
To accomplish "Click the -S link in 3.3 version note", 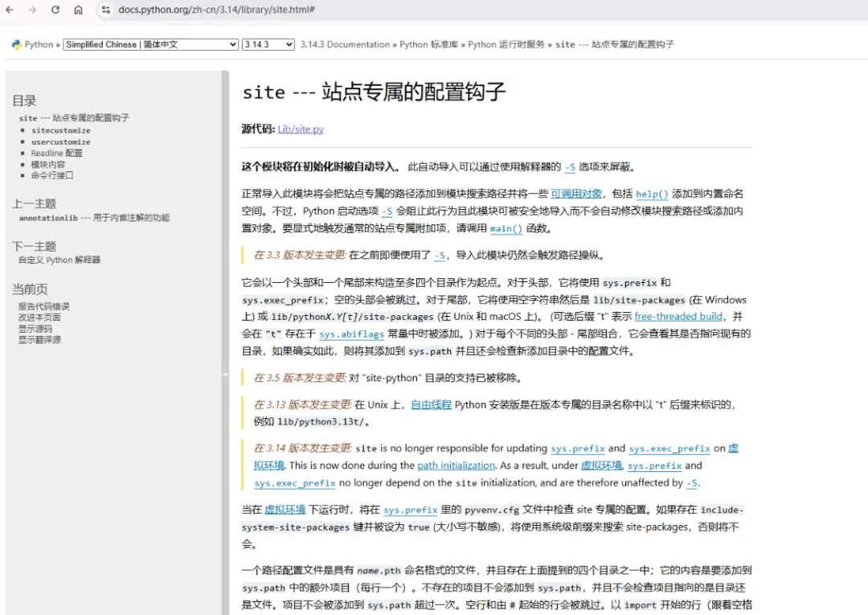I will (440, 255).
